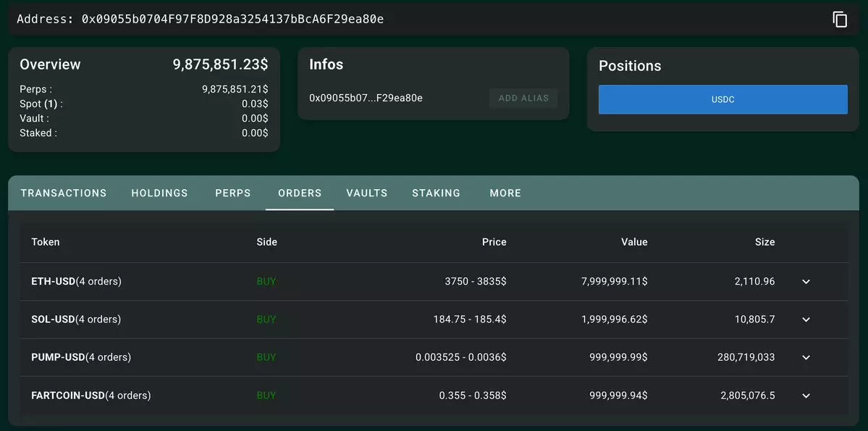The height and width of the screenshot is (431, 868).
Task: Expand the ETH-USD orders row
Action: (806, 282)
